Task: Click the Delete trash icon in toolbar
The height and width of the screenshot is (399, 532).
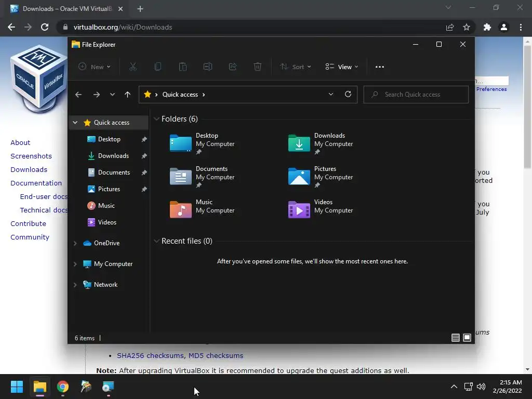Action: pos(258,67)
